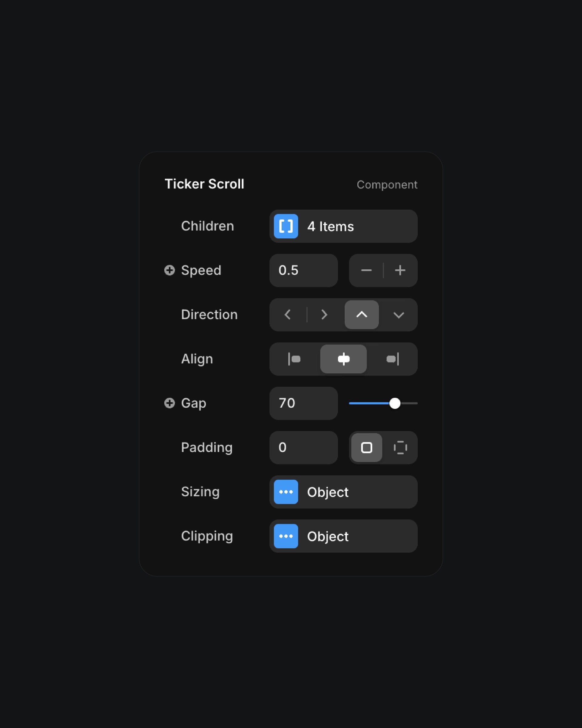Select the center alignment icon
The width and height of the screenshot is (582, 728).
(x=344, y=359)
